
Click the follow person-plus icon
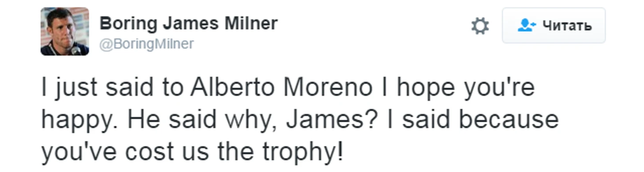tap(526, 26)
